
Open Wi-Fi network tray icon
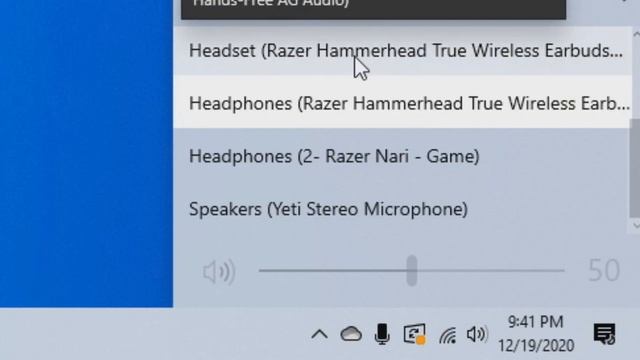coord(447,335)
